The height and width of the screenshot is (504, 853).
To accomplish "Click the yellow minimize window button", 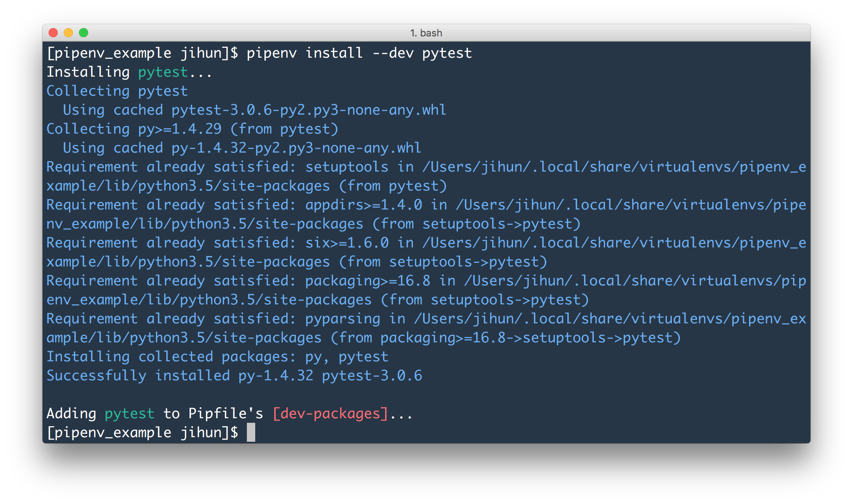I will [x=69, y=33].
